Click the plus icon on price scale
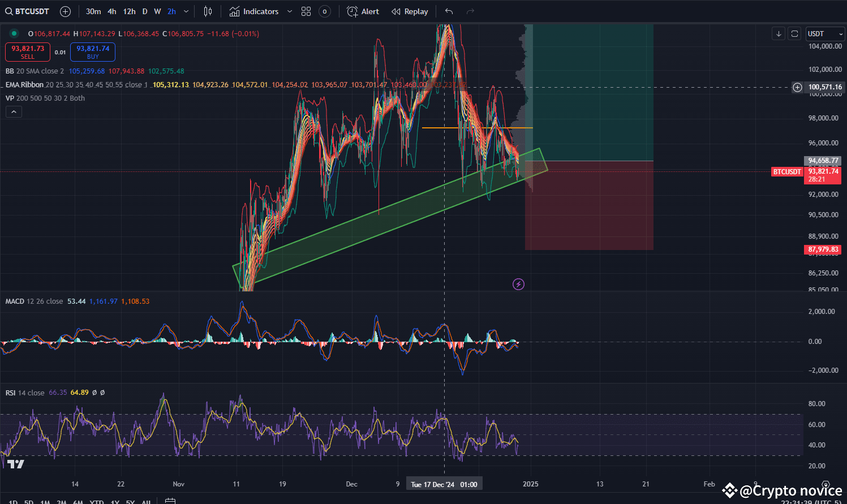This screenshot has width=847, height=504. pos(797,87)
